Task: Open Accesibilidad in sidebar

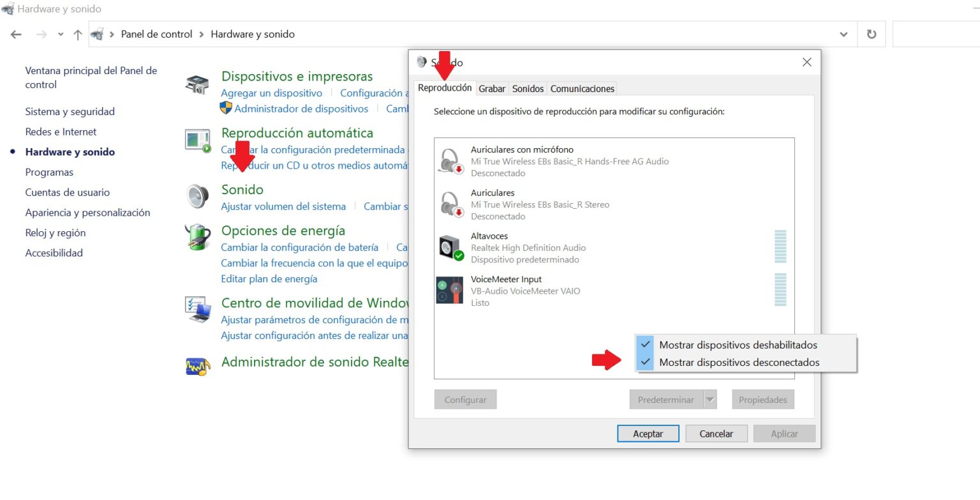Action: click(x=54, y=253)
